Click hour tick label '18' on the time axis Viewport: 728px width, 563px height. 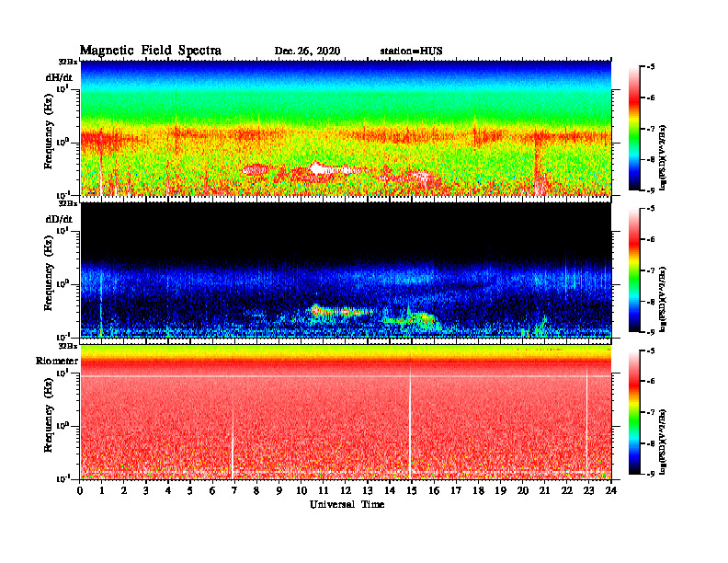[478, 490]
